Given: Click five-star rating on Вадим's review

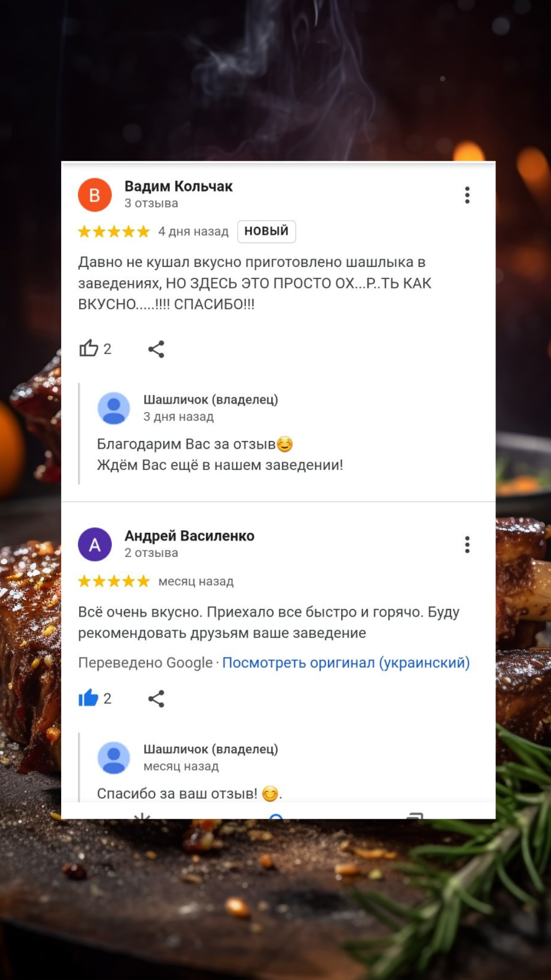Looking at the screenshot, I should (x=114, y=232).
